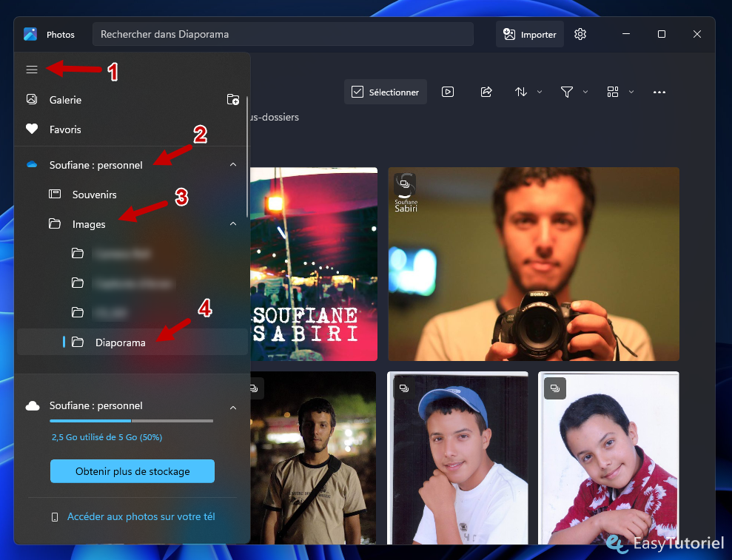Toggle the Sélectionner checkbox button
732x560 pixels.
386,92
